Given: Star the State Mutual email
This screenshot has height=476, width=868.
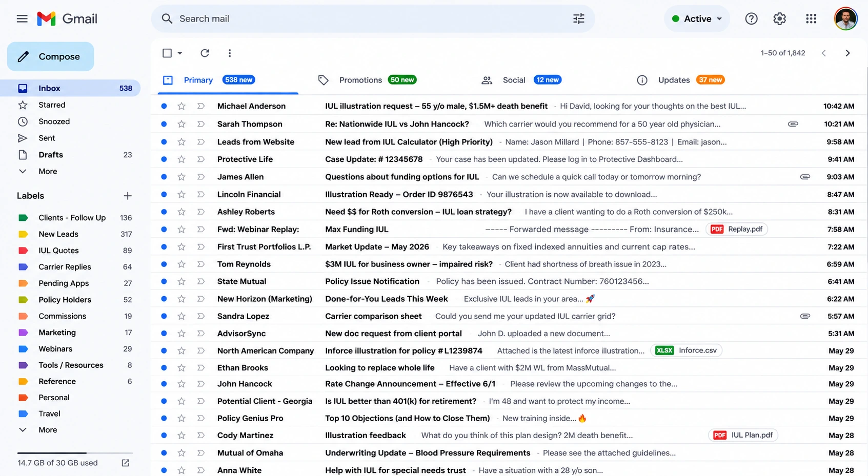Looking at the screenshot, I should tap(181, 281).
